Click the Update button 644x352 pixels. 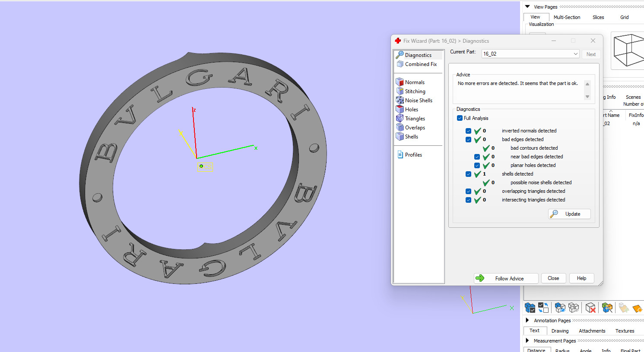[569, 214]
